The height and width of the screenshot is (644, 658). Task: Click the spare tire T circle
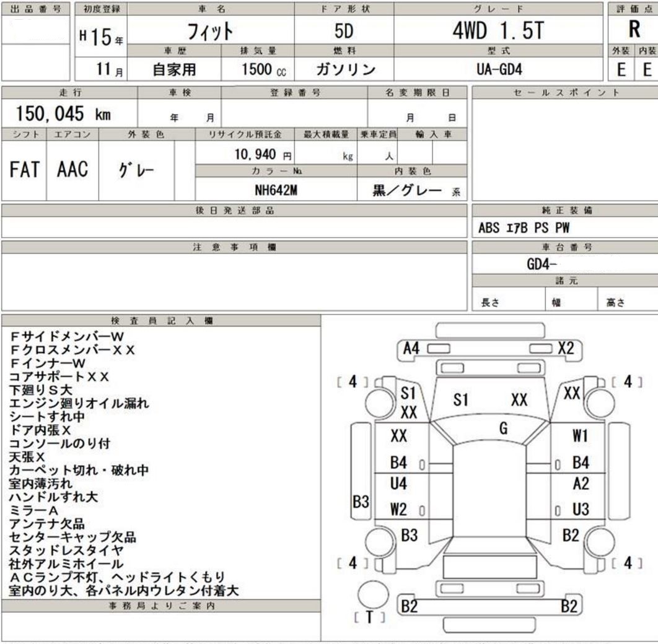point(373,595)
